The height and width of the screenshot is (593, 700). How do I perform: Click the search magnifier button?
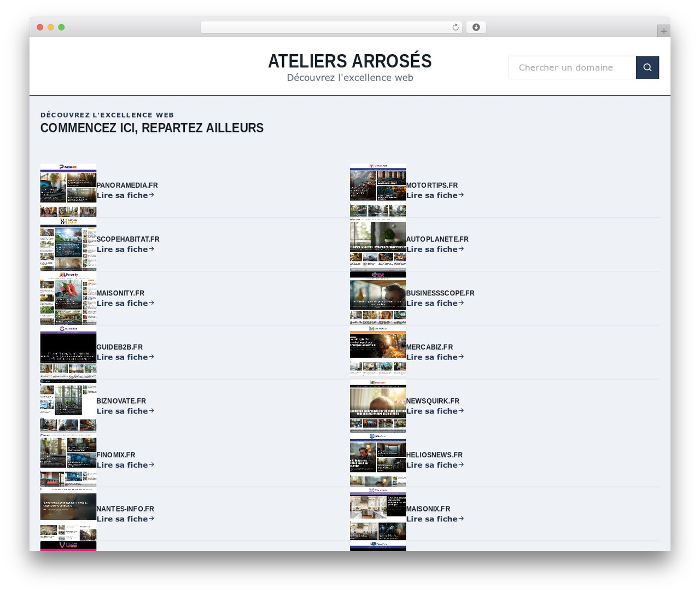pos(647,67)
